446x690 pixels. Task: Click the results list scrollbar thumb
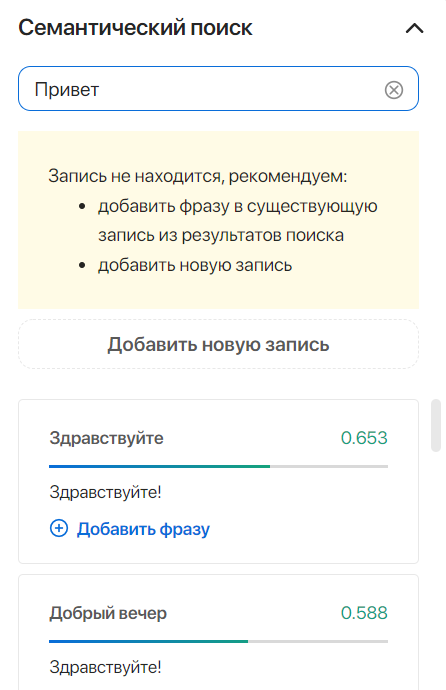pyautogui.click(x=436, y=426)
